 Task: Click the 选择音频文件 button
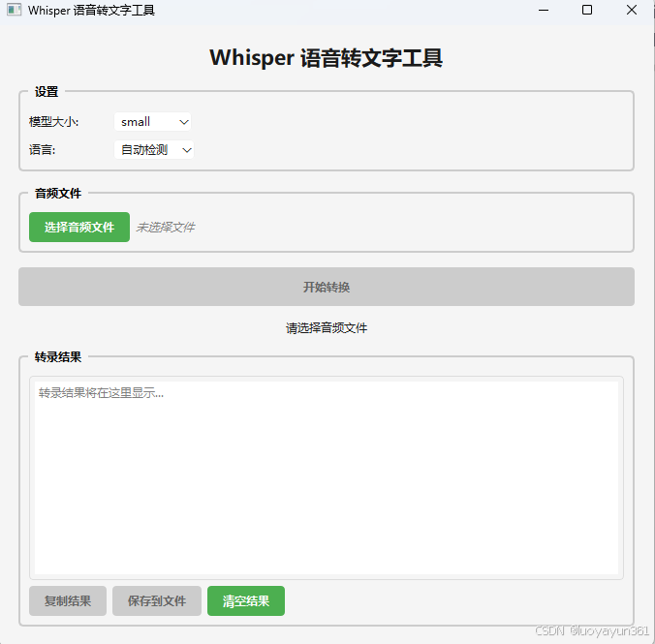point(79,227)
